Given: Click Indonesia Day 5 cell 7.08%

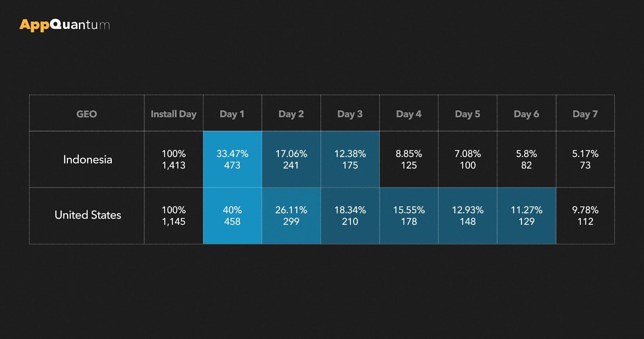Looking at the screenshot, I should click(467, 159).
